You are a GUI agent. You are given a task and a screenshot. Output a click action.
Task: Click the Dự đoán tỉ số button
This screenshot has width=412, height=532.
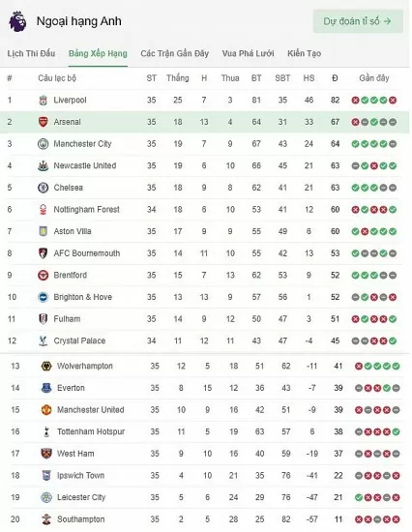(358, 21)
